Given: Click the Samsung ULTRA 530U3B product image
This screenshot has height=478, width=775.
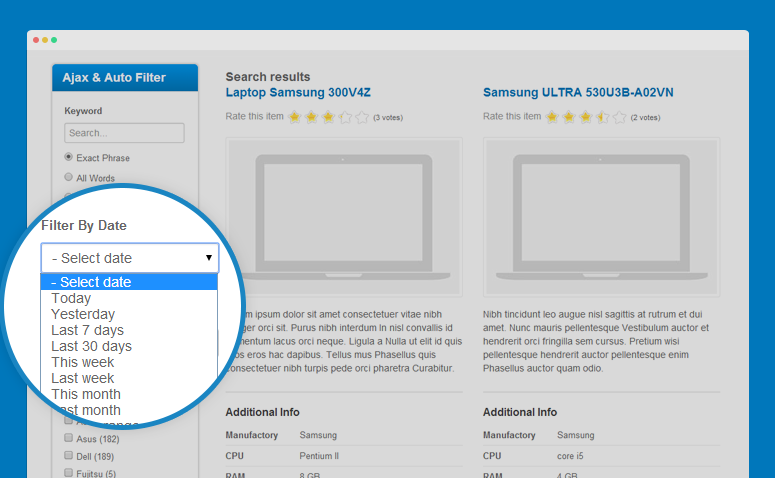Looking at the screenshot, I should click(x=602, y=217).
